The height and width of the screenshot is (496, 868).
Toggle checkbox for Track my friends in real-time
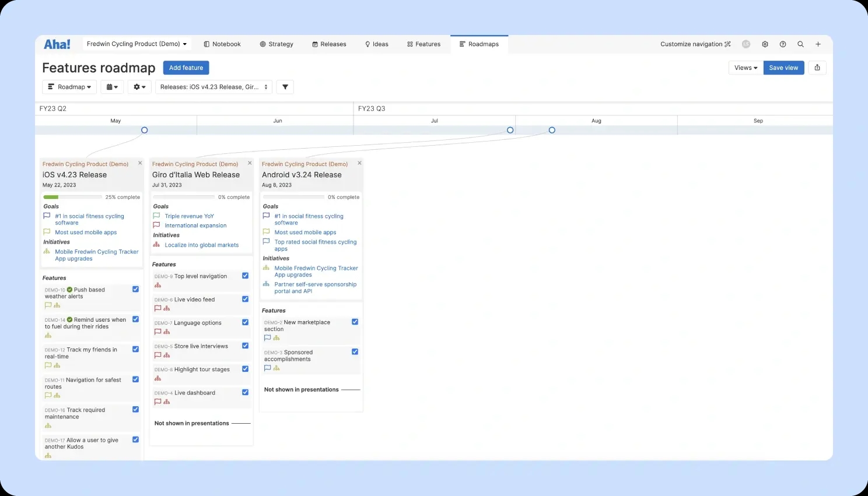point(135,349)
